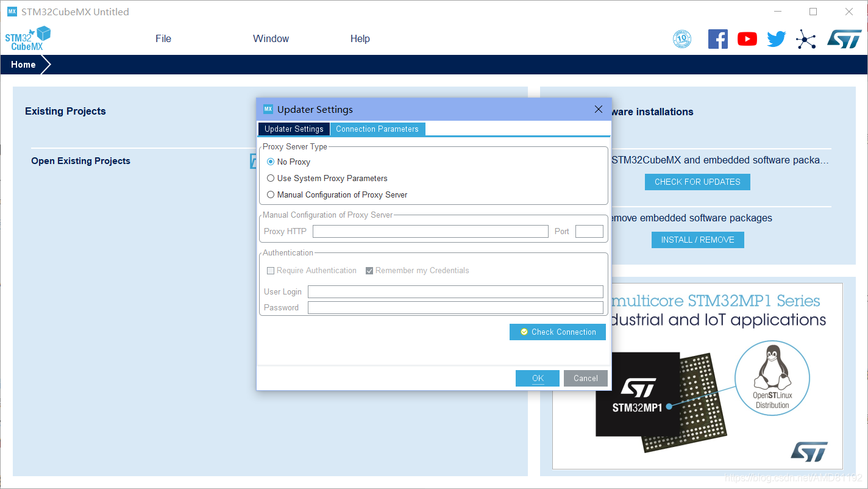
Task: Click the ST community network icon
Action: pyautogui.click(x=806, y=40)
